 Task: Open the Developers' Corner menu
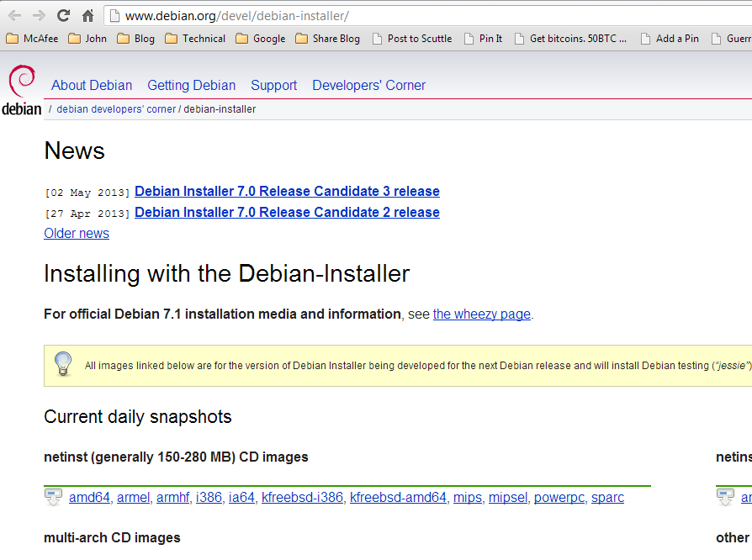coord(368,85)
